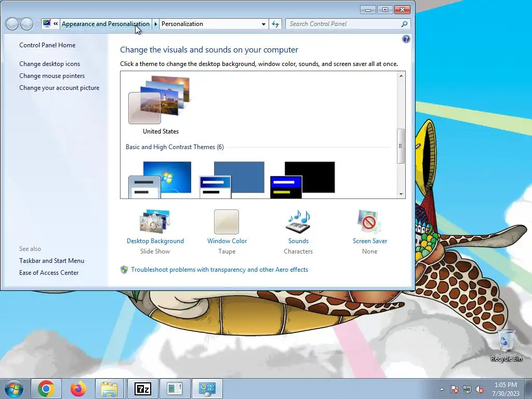Click the Personalization breadcrumb item

pyautogui.click(x=182, y=24)
